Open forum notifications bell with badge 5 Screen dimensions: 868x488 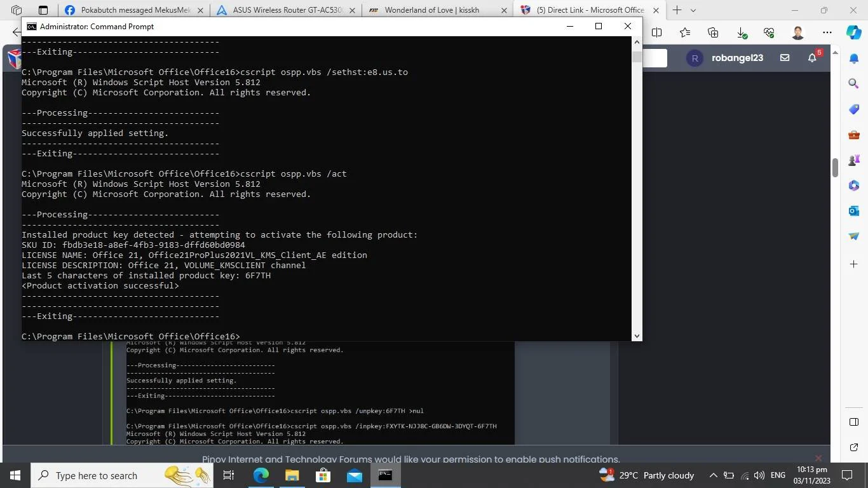pos(812,58)
